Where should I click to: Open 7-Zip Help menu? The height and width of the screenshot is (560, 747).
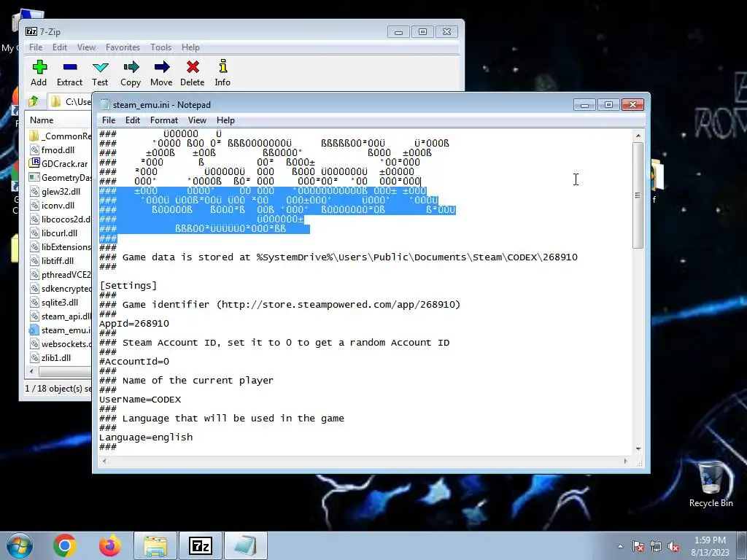point(190,47)
